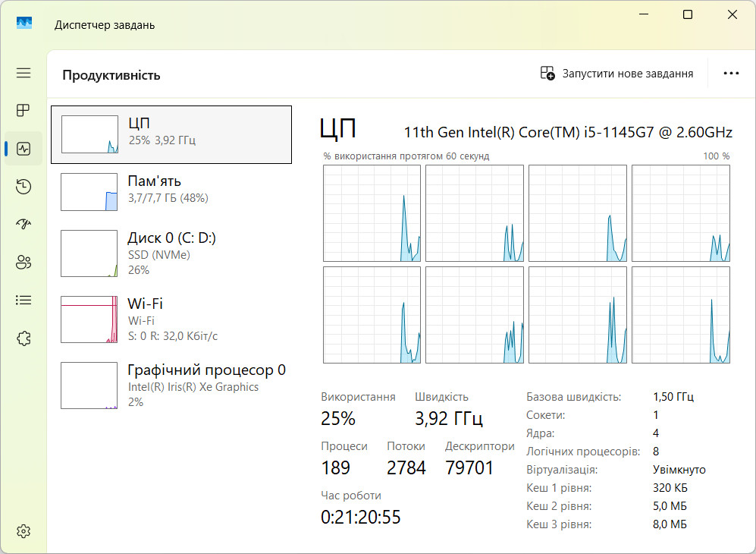
Task: Click the Intel(R) Iris(R) Xe Graphics text
Action: [193, 387]
